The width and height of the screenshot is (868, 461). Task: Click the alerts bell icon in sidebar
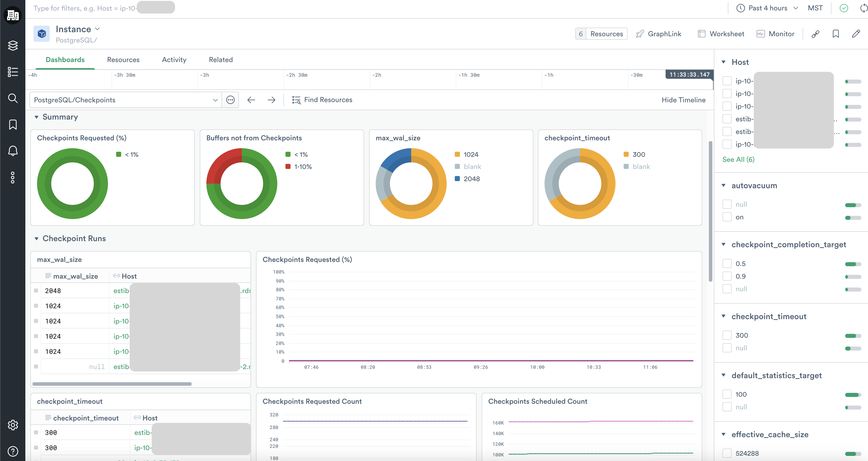point(13,151)
